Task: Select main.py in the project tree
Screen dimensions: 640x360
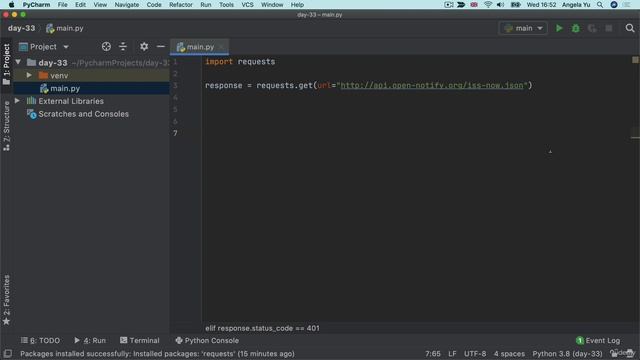Action: click(64, 88)
